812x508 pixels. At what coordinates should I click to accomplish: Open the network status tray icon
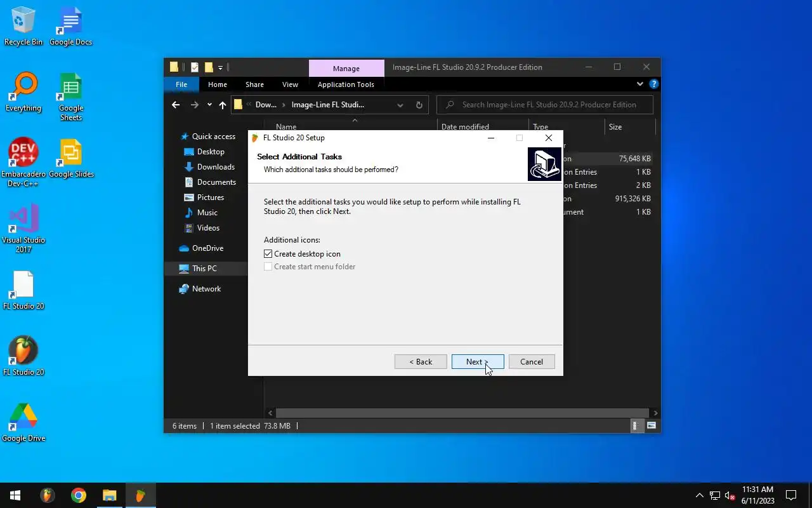pos(715,495)
